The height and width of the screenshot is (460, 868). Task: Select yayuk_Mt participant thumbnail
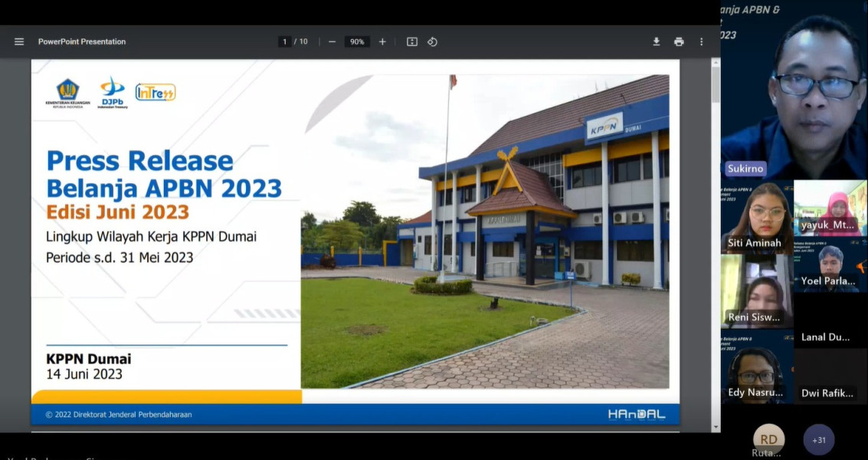pos(830,208)
